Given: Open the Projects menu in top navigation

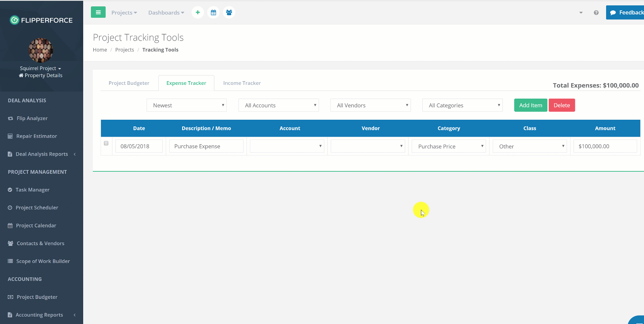Looking at the screenshot, I should pos(124,12).
